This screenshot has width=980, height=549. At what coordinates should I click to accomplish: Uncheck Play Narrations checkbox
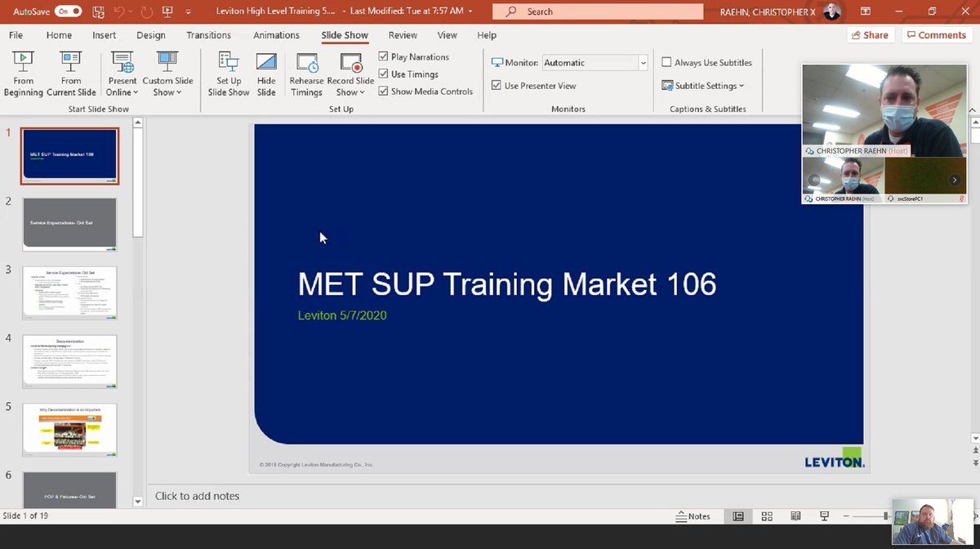[384, 57]
